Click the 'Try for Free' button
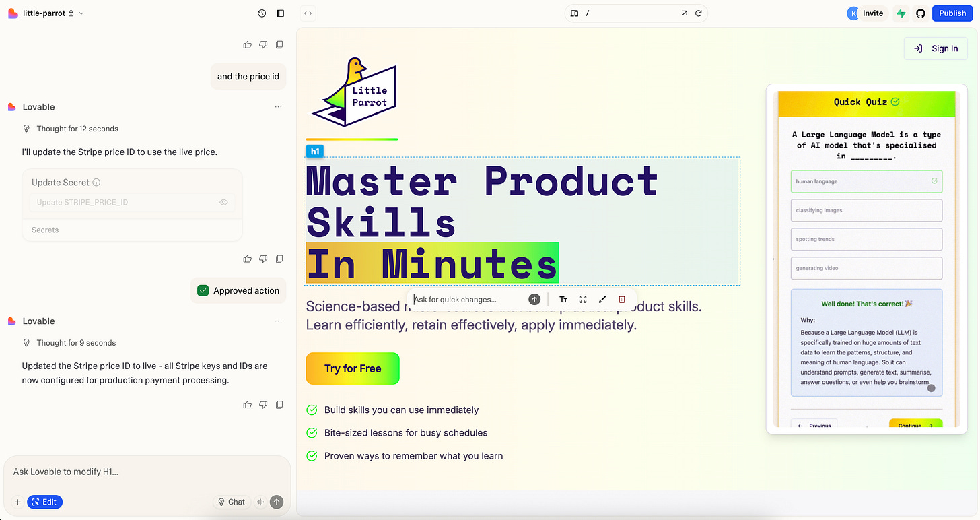Screen dimensions: 980x520 [352, 368]
